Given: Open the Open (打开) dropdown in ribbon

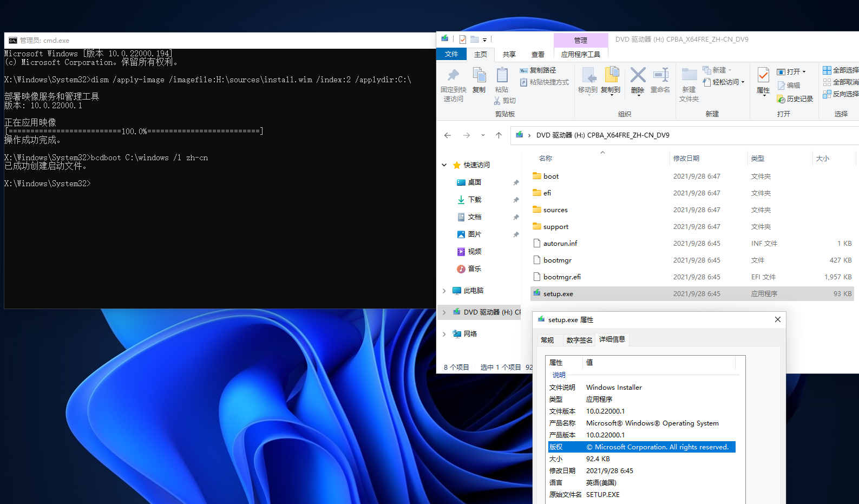Looking at the screenshot, I should pyautogui.click(x=791, y=71).
